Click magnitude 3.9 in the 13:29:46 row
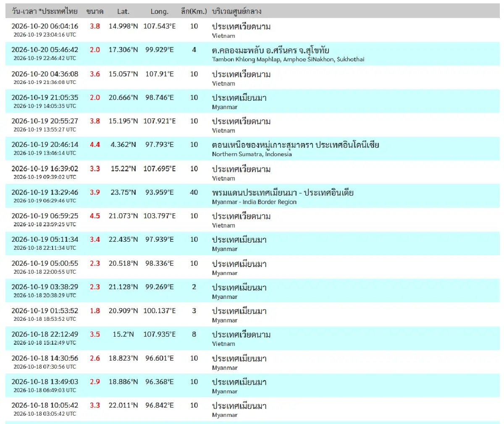504x424 pixels. pyautogui.click(x=95, y=192)
